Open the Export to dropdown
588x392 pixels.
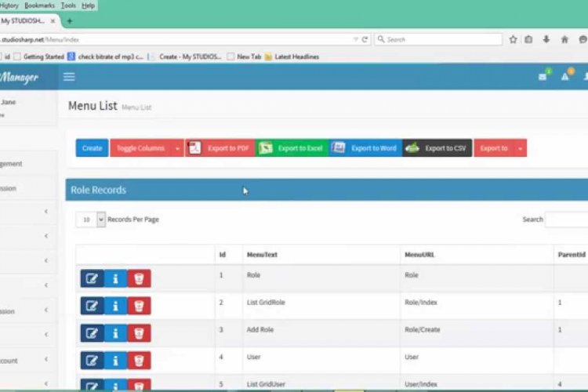coord(500,148)
